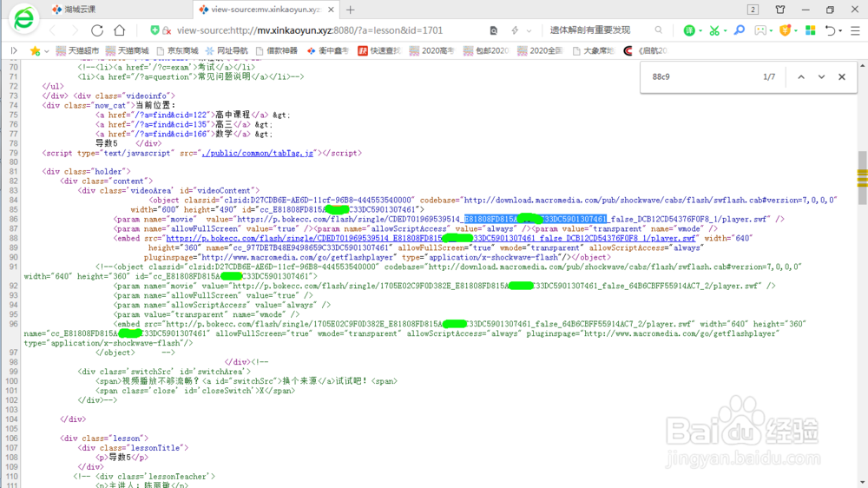
Task: Click the green site security shield icon
Action: [x=155, y=30]
